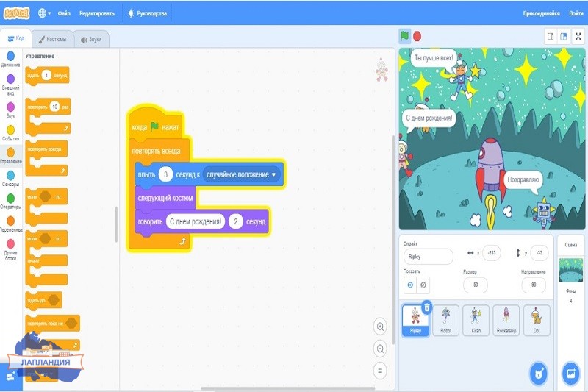Select the Движение block category
The height and width of the screenshot is (392, 588).
11,60
